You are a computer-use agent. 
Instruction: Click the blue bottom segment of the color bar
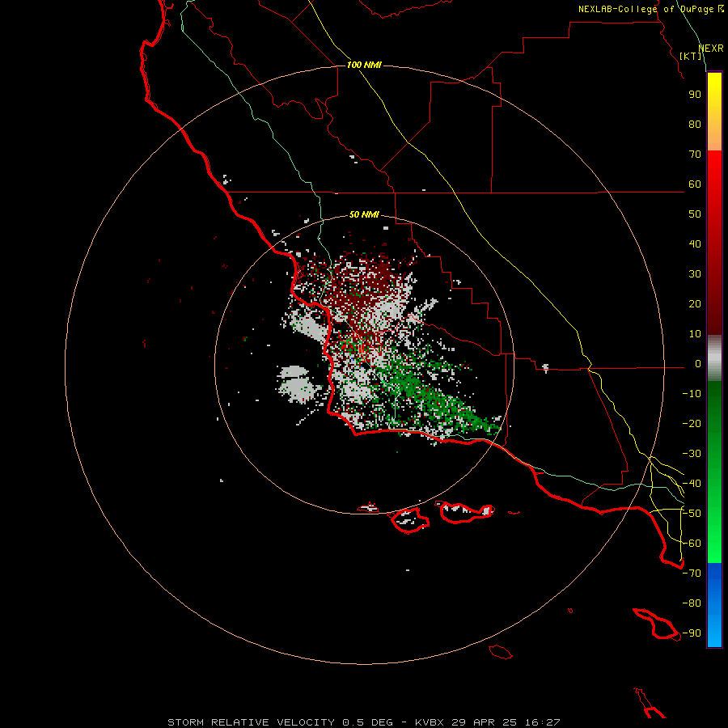[x=714, y=605]
